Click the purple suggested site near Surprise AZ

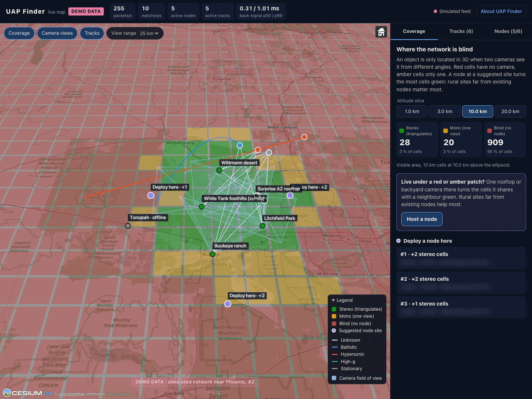click(290, 195)
